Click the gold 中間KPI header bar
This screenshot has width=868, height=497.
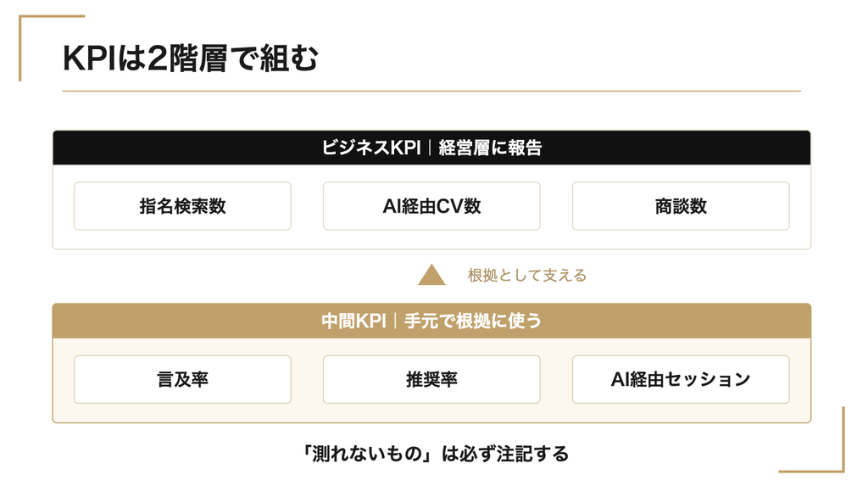tap(431, 321)
